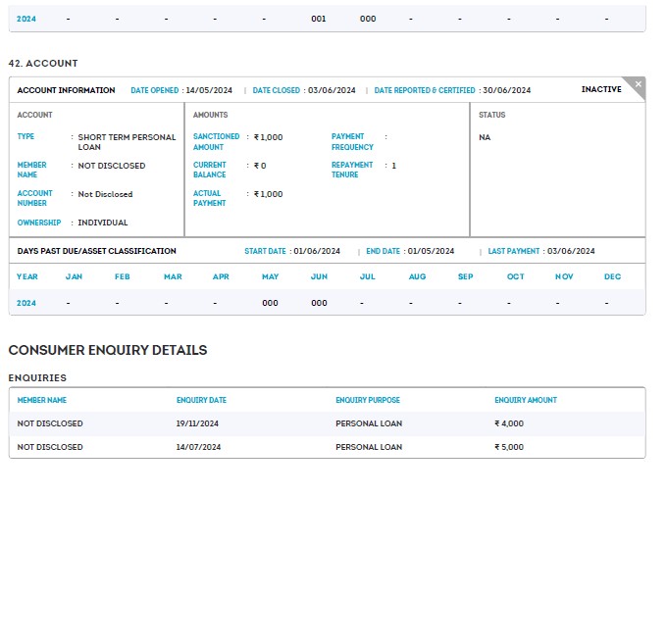Image resolution: width=667 pixels, height=644 pixels.
Task: Select the ₹ 5,000 enquiry amount
Action: (x=508, y=447)
